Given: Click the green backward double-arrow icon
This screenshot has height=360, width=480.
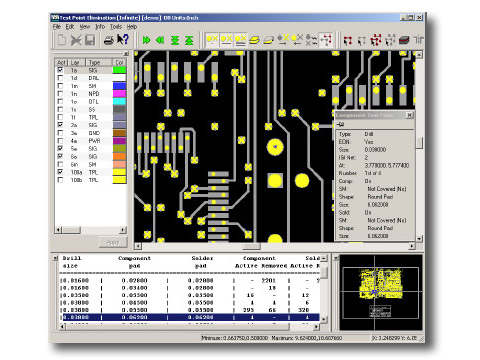Looking at the screenshot, I should 160,40.
